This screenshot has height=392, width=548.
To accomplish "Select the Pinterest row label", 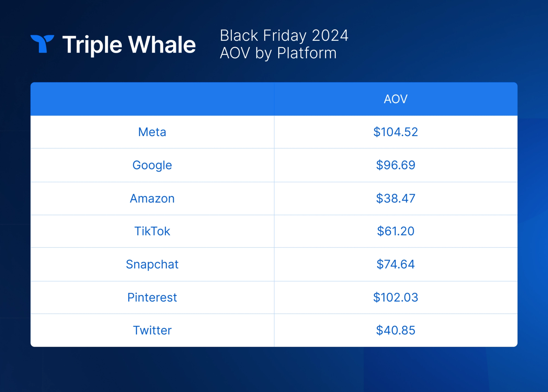I will (152, 298).
